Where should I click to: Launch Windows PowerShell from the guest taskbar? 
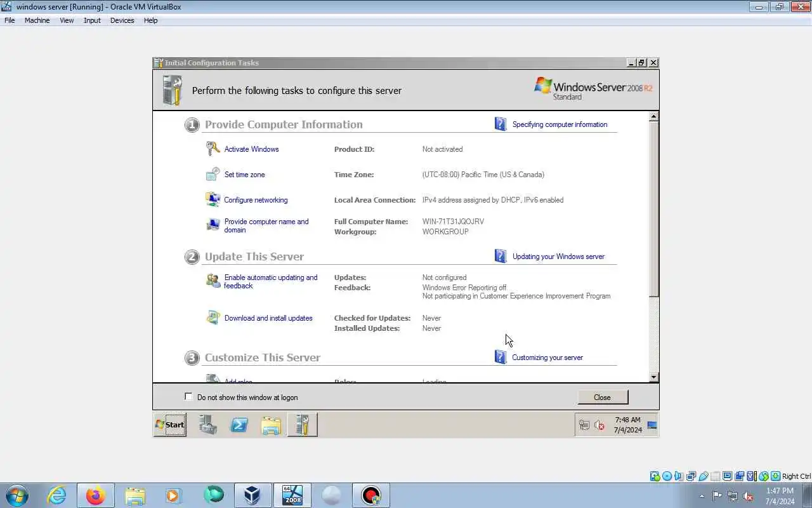tap(239, 425)
